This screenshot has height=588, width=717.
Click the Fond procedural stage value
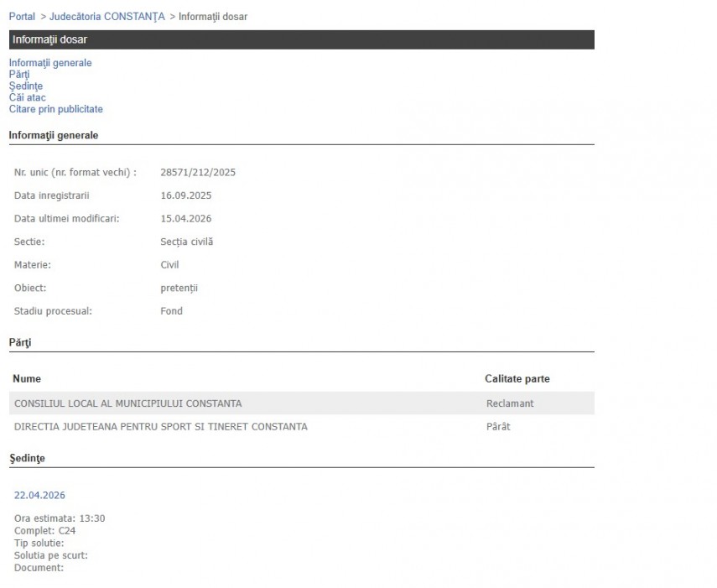tap(171, 311)
